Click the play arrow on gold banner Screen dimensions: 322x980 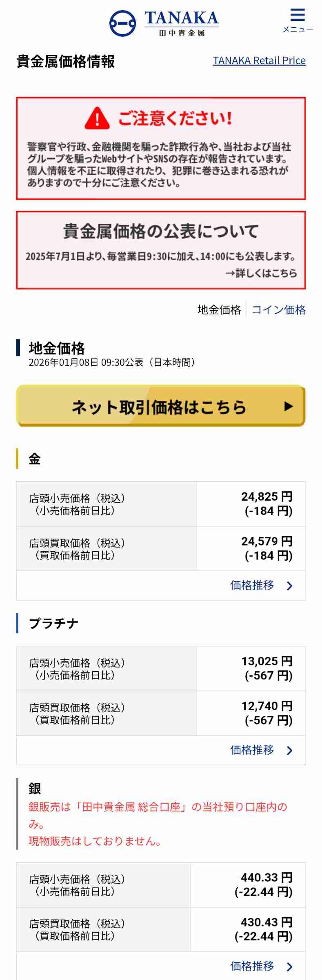pyautogui.click(x=289, y=406)
